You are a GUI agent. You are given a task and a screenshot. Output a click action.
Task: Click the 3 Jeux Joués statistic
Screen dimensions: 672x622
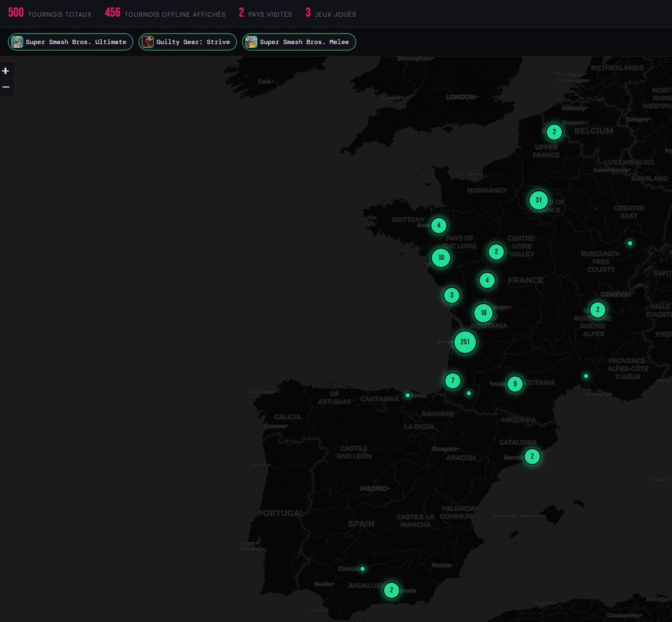[330, 13]
